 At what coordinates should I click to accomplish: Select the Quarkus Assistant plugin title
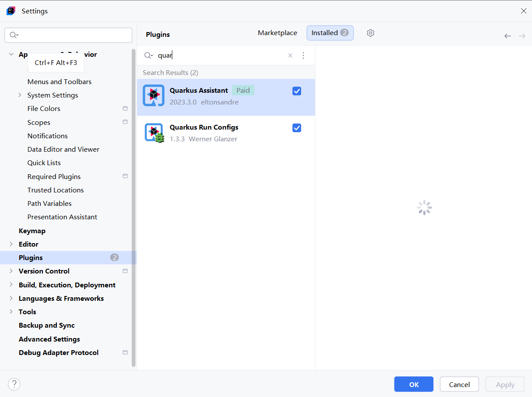point(199,90)
